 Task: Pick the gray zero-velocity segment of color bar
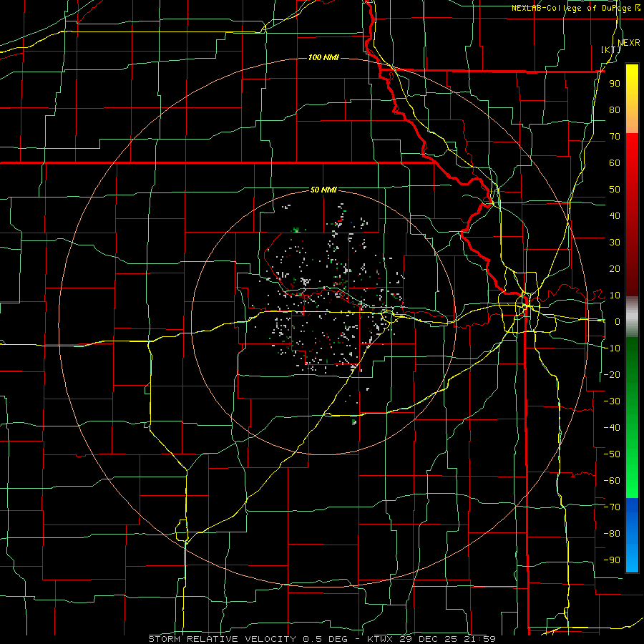(632, 316)
